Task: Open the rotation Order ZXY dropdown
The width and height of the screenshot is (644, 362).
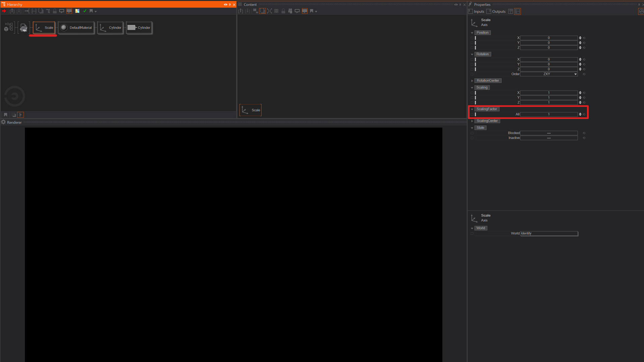Action: [549, 74]
